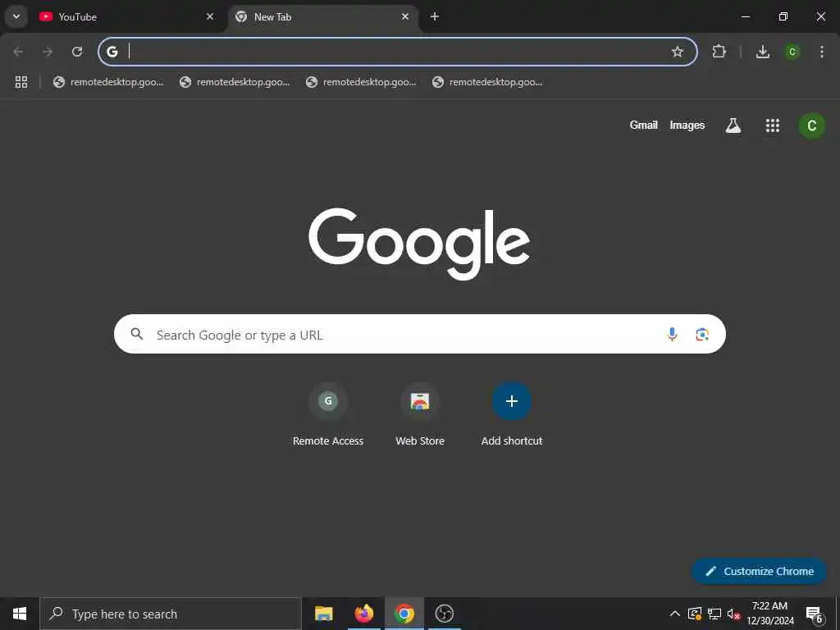Viewport: 840px width, 630px height.
Task: Show hidden system tray icons
Action: pos(675,614)
